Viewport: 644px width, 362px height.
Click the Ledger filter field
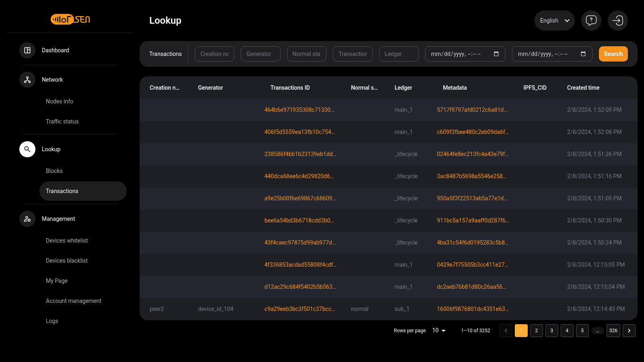pyautogui.click(x=399, y=54)
